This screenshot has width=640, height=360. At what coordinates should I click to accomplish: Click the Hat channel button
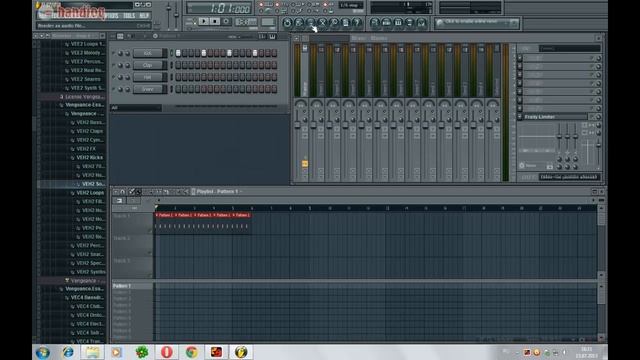[148, 77]
